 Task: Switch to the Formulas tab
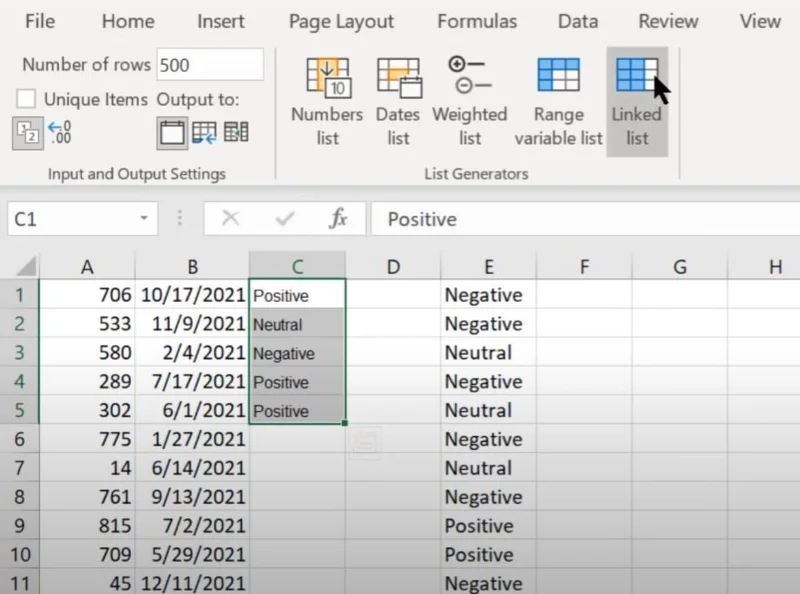click(477, 21)
